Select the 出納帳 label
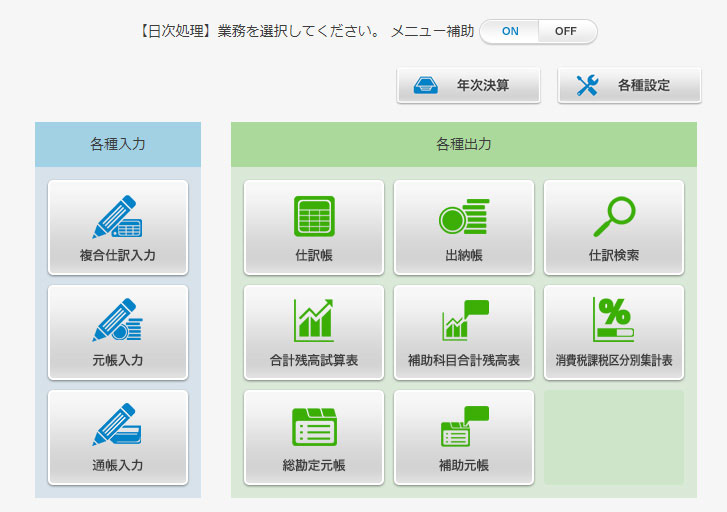Image resolution: width=727 pixels, height=512 pixels. tap(464, 255)
